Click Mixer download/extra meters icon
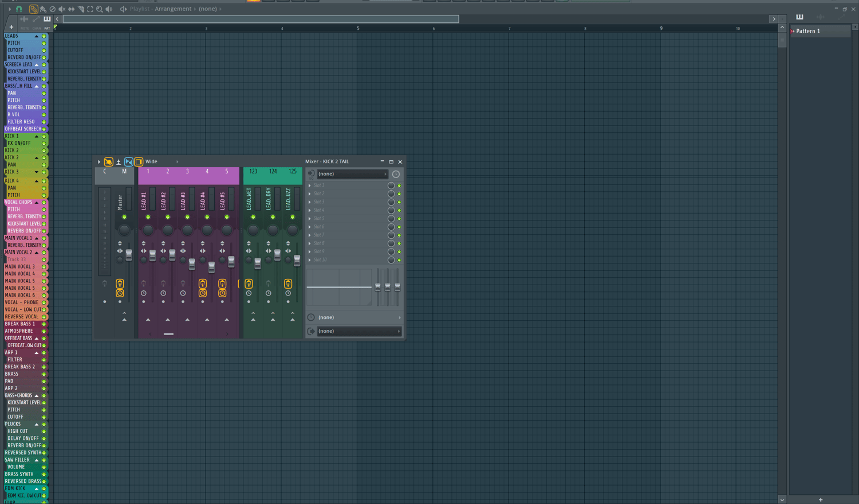Viewport: 859px width, 504px height. pos(119,162)
